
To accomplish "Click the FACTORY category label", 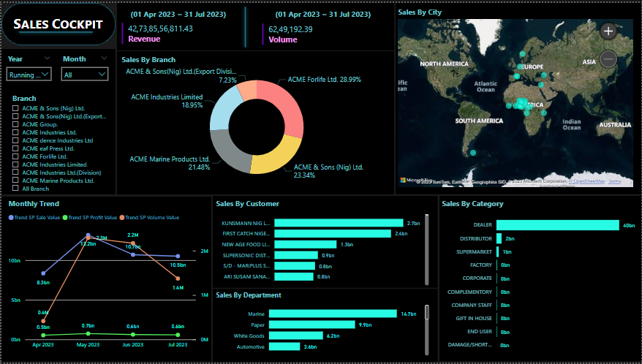I will pyautogui.click(x=480, y=265).
